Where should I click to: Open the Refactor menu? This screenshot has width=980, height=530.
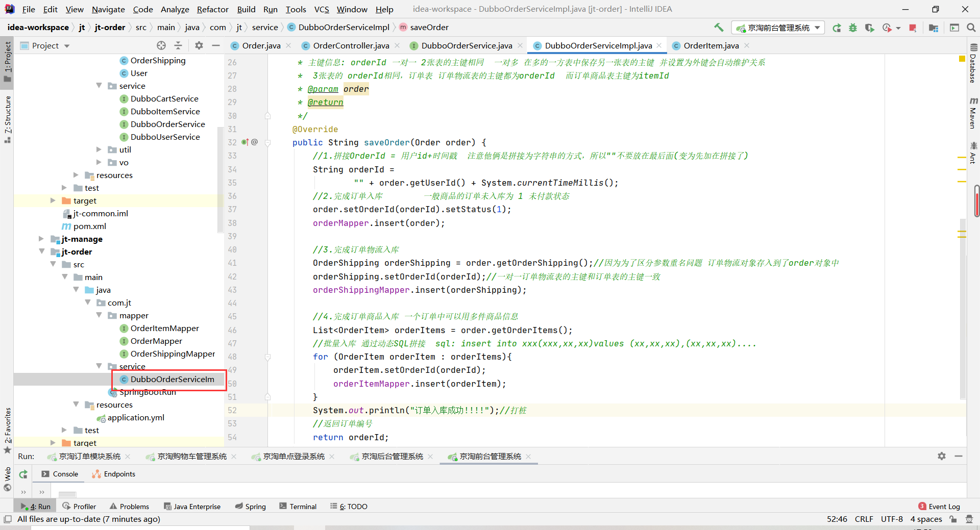pos(212,9)
